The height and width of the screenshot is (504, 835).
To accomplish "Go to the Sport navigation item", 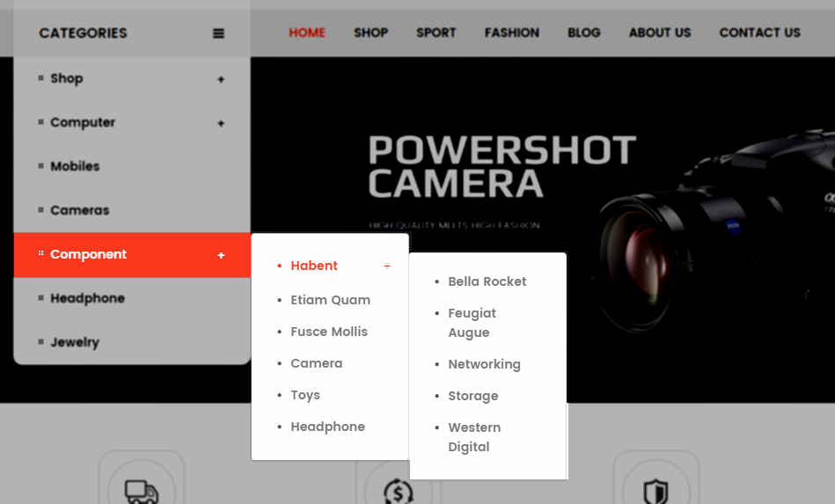I will tap(436, 33).
